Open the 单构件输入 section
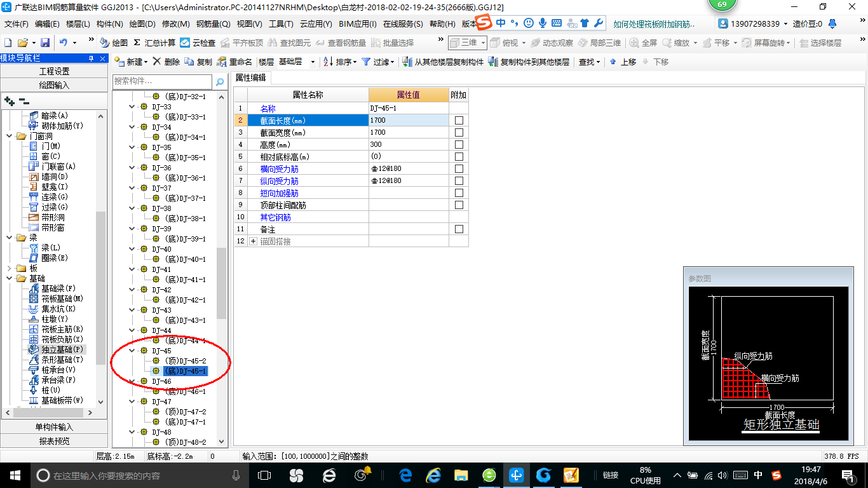 pos(54,427)
